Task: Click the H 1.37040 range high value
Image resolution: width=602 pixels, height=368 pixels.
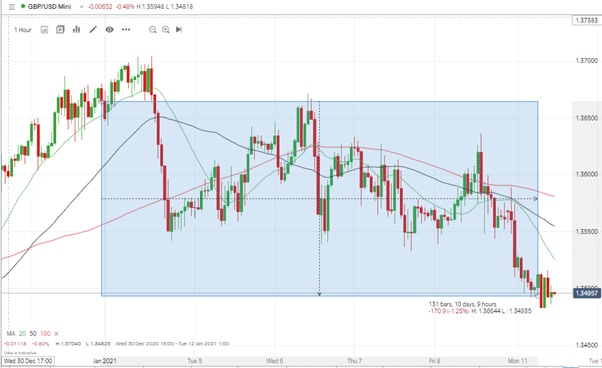Action: (x=68, y=343)
